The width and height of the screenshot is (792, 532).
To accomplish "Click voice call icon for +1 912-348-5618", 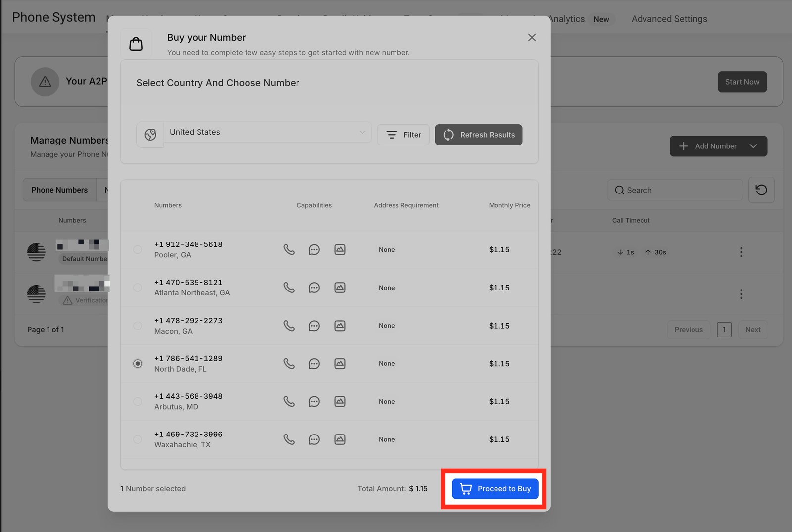I will click(289, 250).
